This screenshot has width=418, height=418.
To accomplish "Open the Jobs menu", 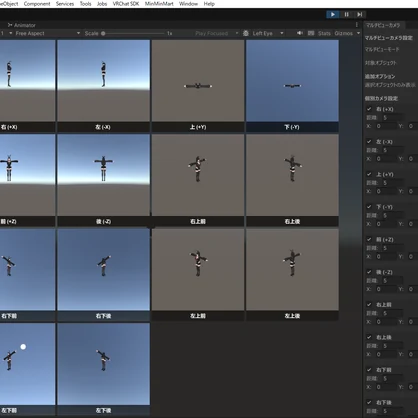I will (x=102, y=4).
